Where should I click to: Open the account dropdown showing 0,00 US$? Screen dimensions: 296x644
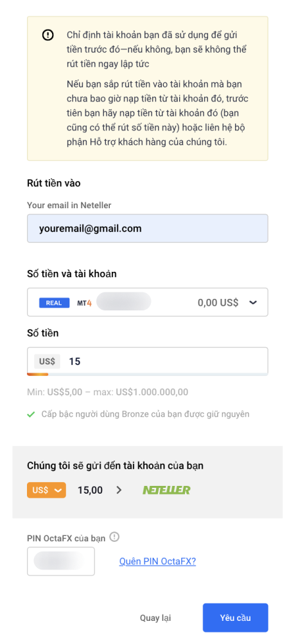[x=148, y=302]
